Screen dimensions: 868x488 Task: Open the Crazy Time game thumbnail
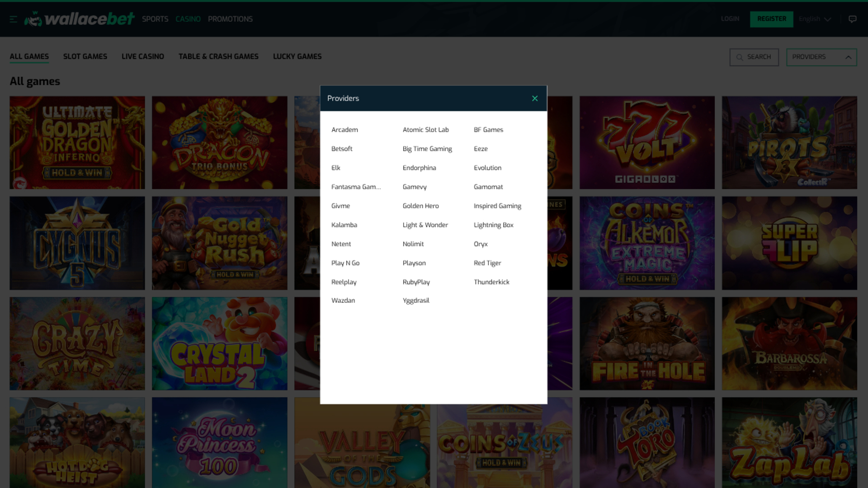(x=77, y=343)
